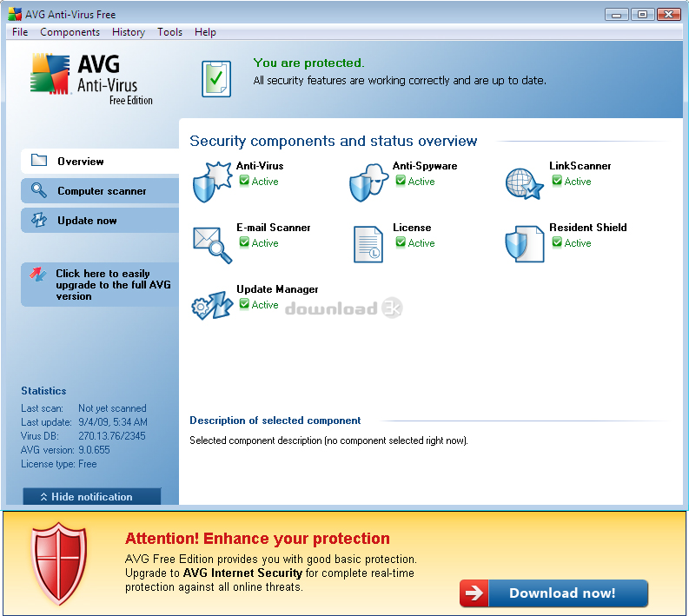
Task: Close the AVG Anti-Virus Free window
Action: 668,15
